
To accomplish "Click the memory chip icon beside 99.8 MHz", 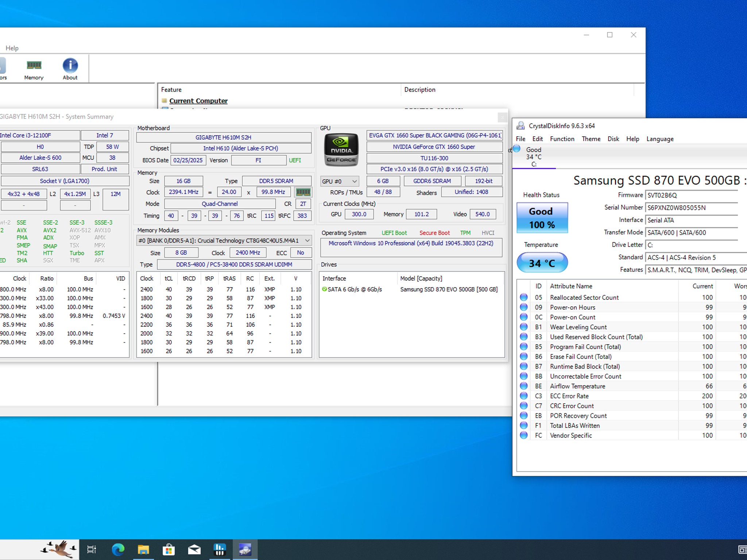I will [303, 192].
